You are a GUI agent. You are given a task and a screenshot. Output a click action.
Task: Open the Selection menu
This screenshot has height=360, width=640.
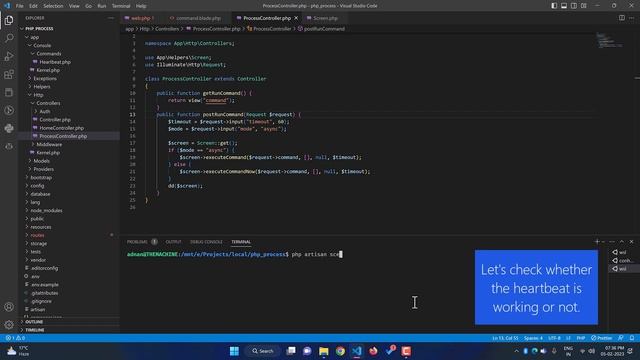coord(53,6)
